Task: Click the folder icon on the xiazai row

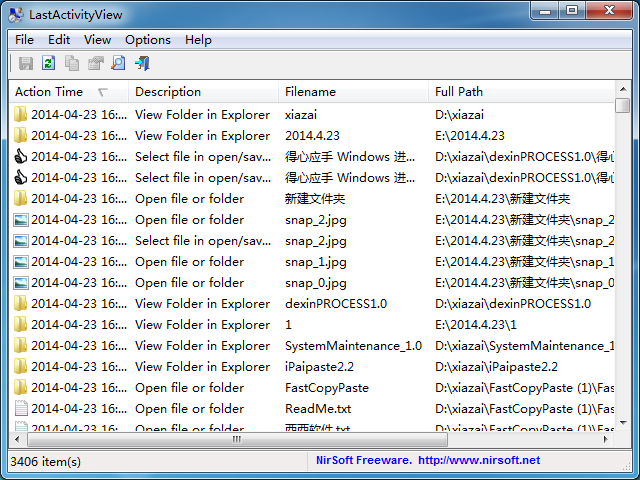Action: click(x=20, y=115)
